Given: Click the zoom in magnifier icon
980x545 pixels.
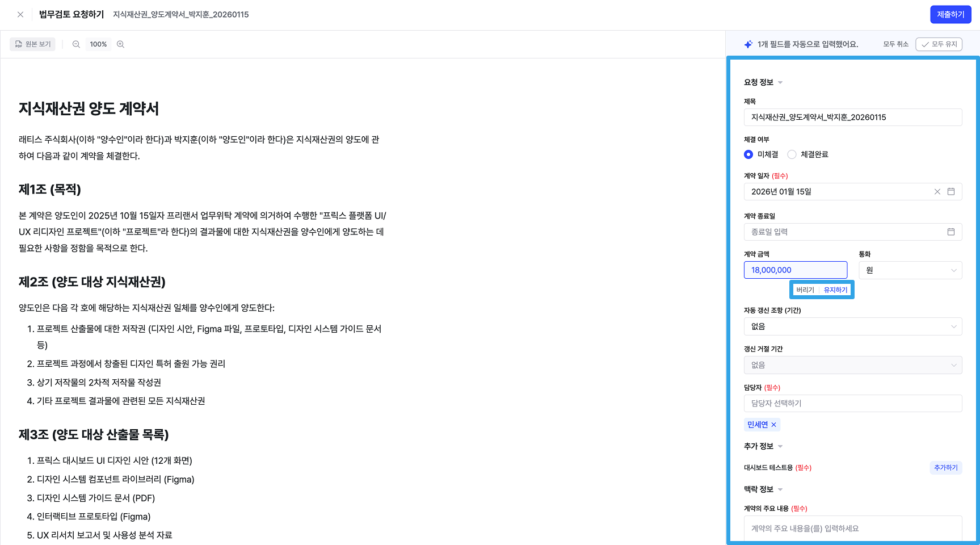Looking at the screenshot, I should coord(120,44).
